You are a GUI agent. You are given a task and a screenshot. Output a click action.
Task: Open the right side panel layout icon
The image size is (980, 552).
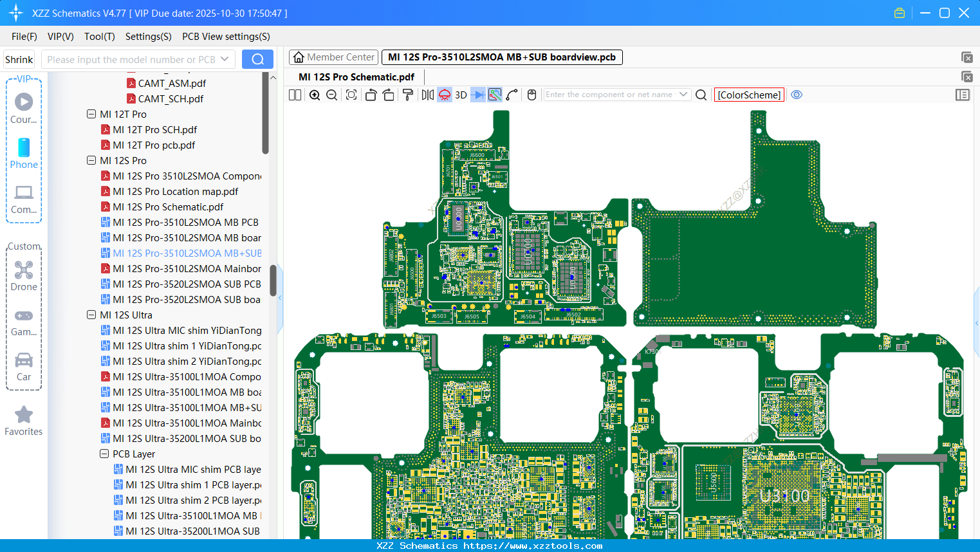tap(963, 95)
